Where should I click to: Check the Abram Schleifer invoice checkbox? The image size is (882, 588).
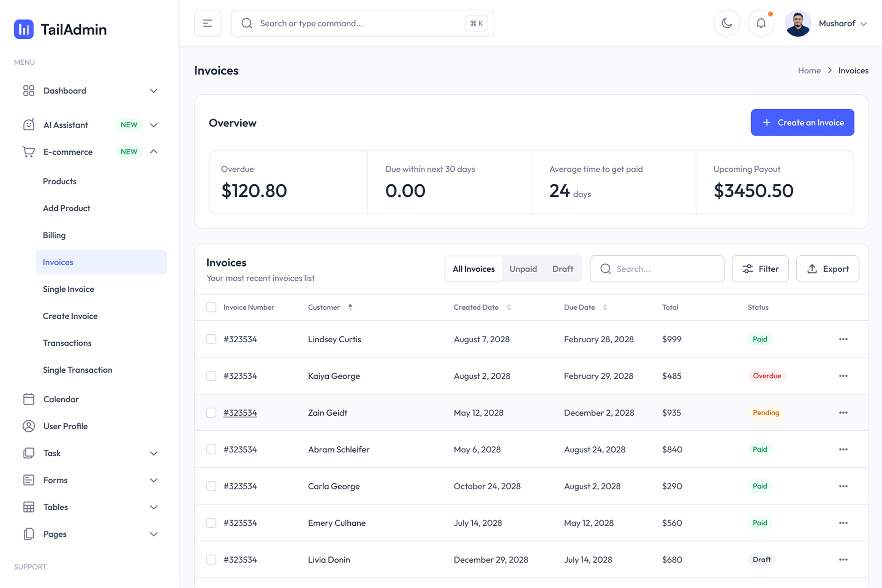click(211, 449)
